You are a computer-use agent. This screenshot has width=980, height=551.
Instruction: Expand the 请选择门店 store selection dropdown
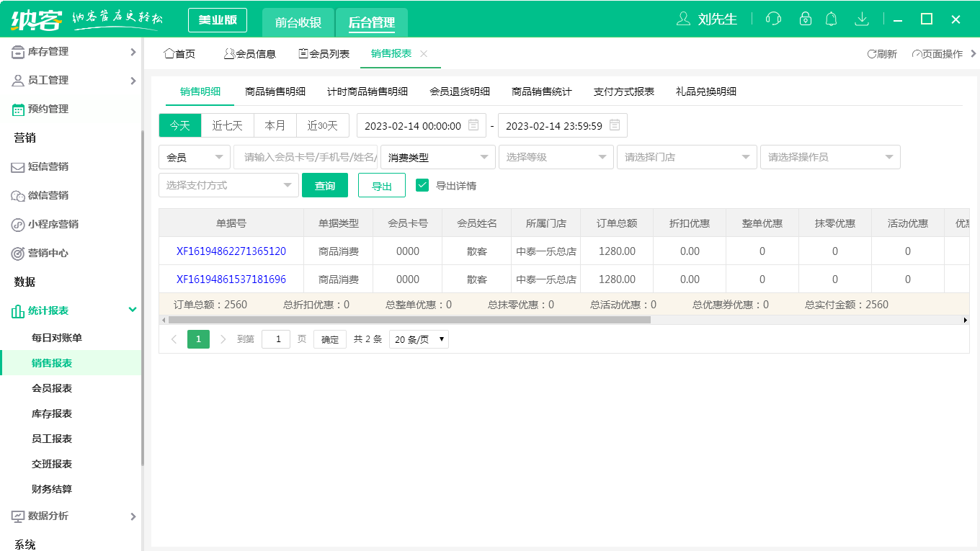click(x=686, y=156)
